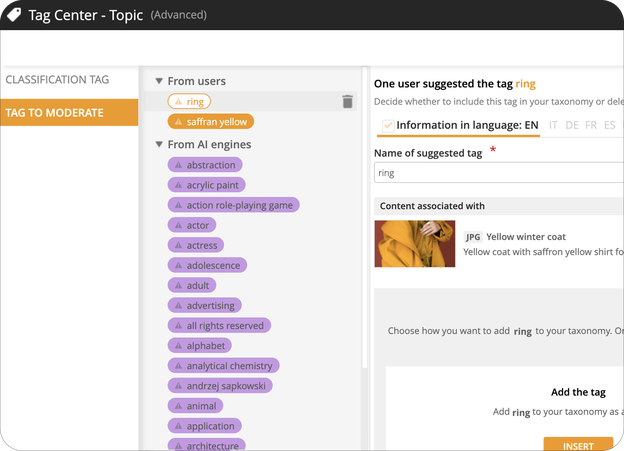Collapse the From users section
The height and width of the screenshot is (451, 624).
click(x=159, y=81)
